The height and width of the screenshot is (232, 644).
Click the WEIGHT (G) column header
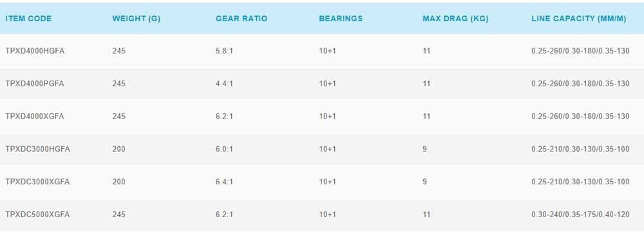(137, 19)
